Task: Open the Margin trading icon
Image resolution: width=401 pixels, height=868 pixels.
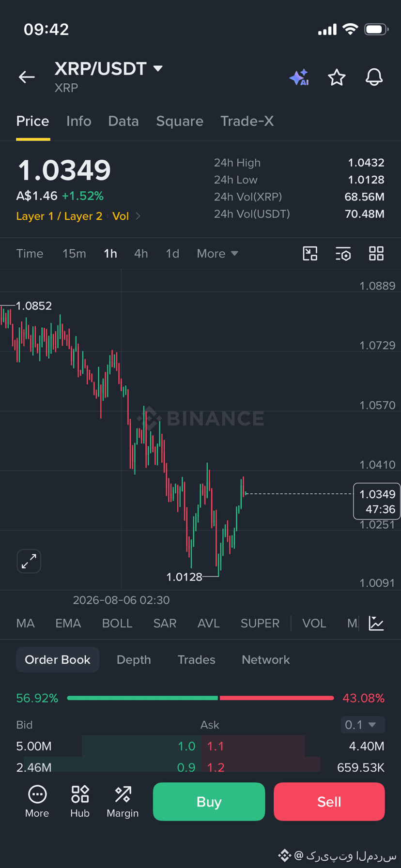Action: 123,802
